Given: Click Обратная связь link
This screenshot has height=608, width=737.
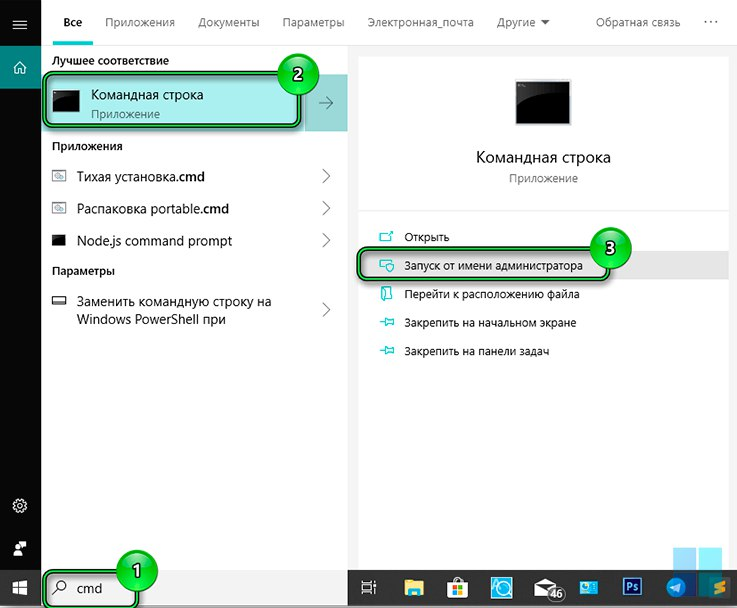Looking at the screenshot, I should pos(637,22).
